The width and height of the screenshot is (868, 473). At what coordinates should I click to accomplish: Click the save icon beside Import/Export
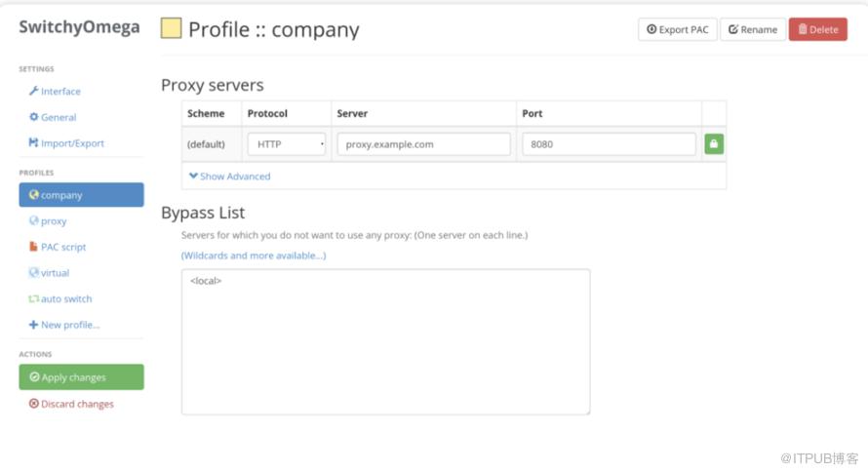(x=34, y=143)
